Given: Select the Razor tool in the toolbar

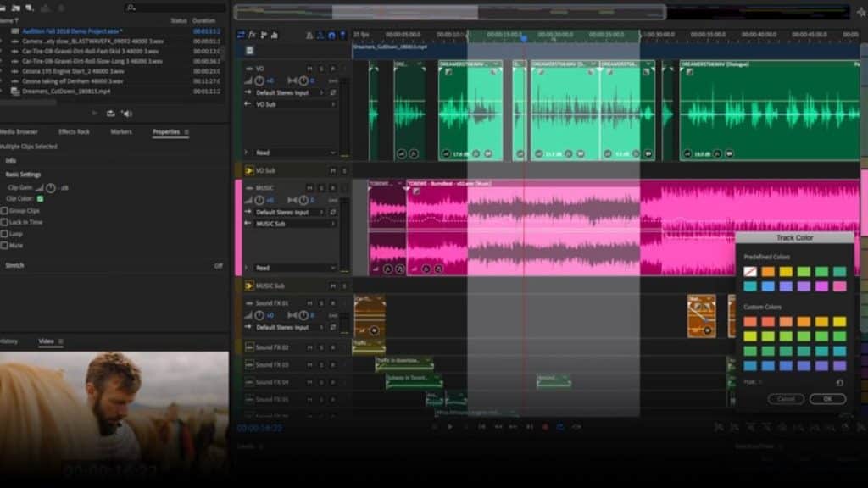Looking at the screenshot, I should tap(253, 36).
